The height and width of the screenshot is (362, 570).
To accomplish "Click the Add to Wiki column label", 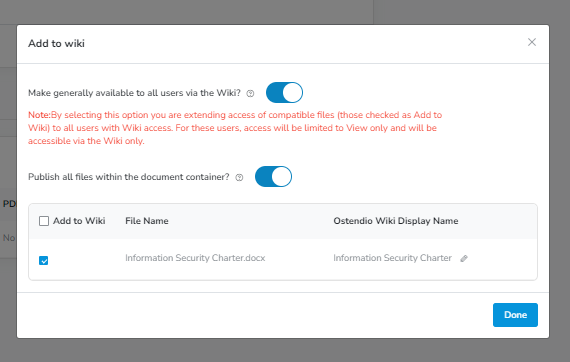I will (x=79, y=221).
